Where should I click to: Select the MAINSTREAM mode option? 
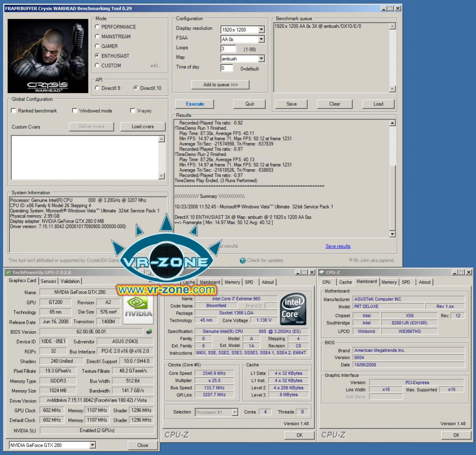(x=97, y=36)
